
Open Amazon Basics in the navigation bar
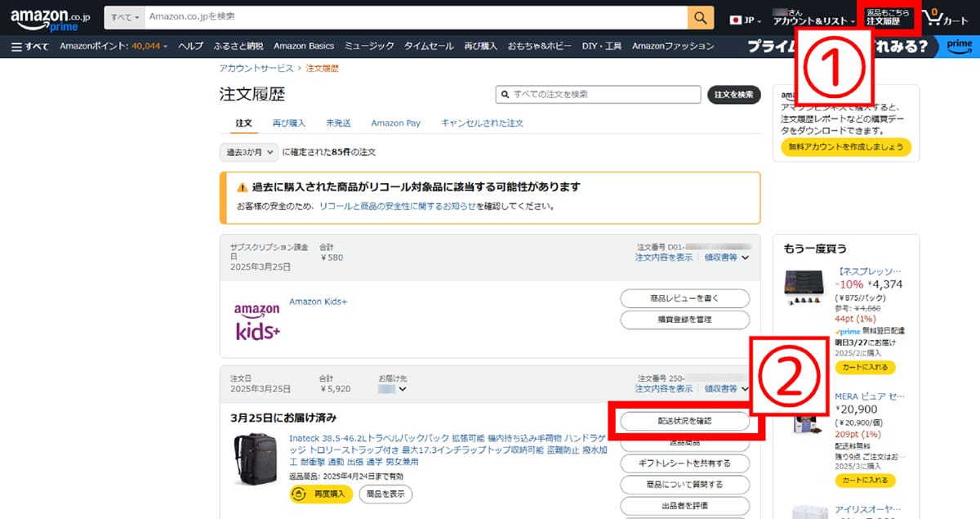(x=304, y=47)
